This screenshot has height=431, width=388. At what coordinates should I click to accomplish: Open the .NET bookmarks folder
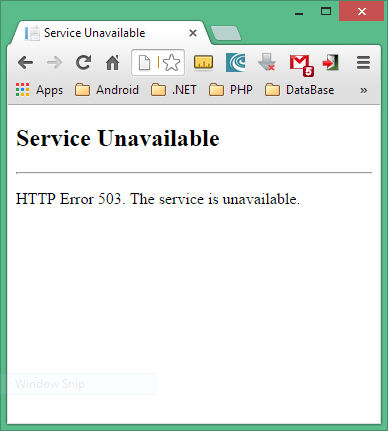(x=174, y=90)
